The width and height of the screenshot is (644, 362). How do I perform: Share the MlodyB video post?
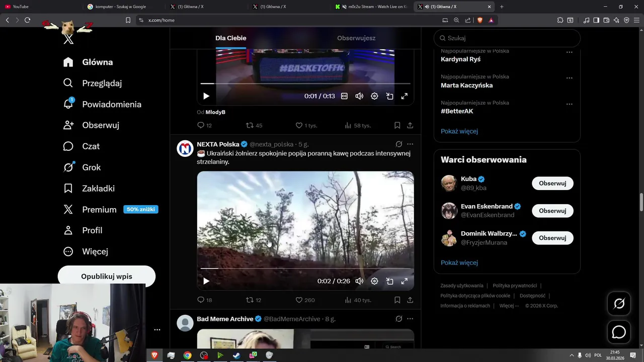pos(410,125)
